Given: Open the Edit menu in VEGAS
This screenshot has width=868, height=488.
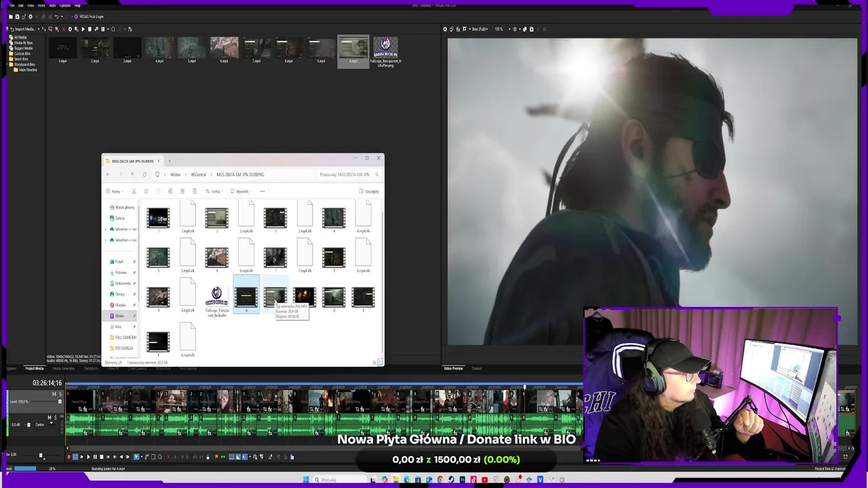Looking at the screenshot, I should pyautogui.click(x=21, y=5).
